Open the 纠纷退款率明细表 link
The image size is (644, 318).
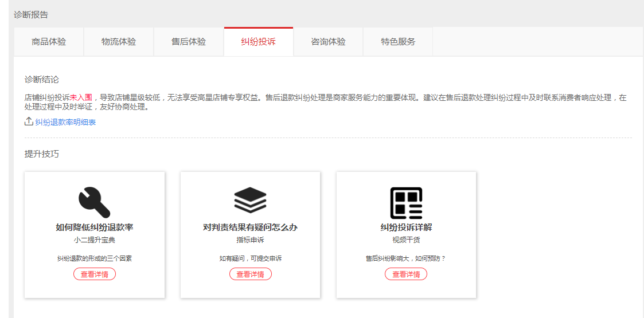coord(65,122)
